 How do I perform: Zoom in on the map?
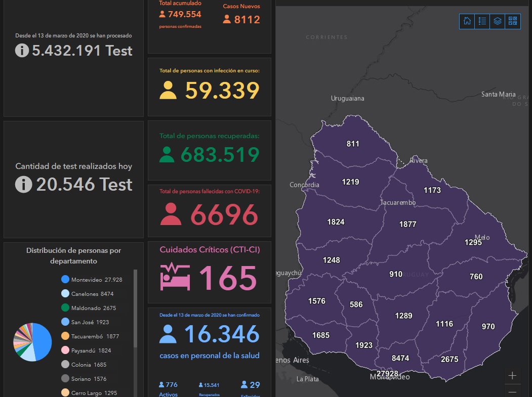pyautogui.click(x=512, y=376)
